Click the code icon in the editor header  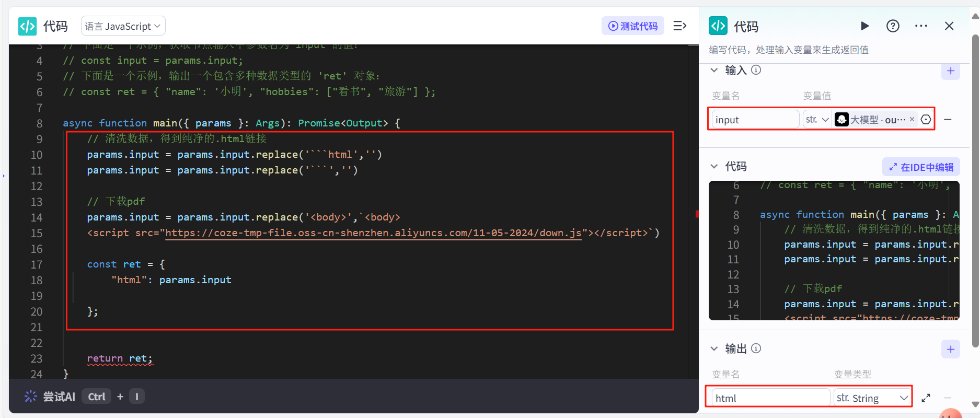point(27,26)
